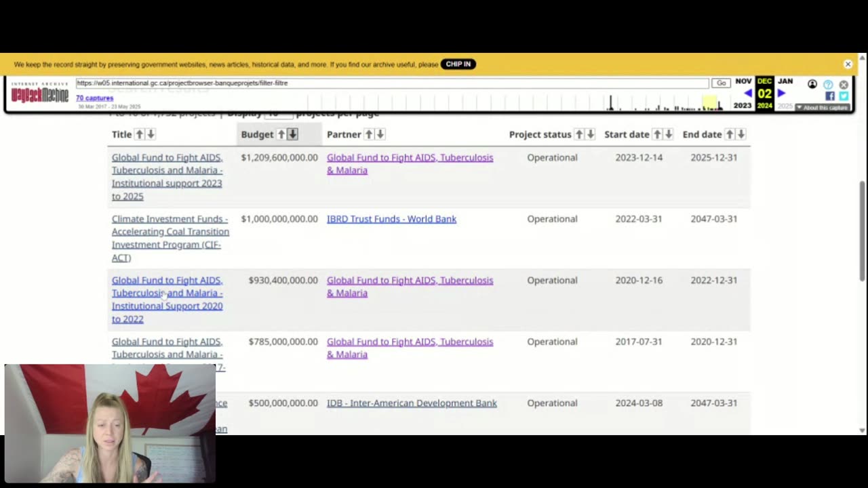Viewport: 868px width, 488px height.
Task: Dismiss the yellow donation banner
Action: [x=848, y=64]
